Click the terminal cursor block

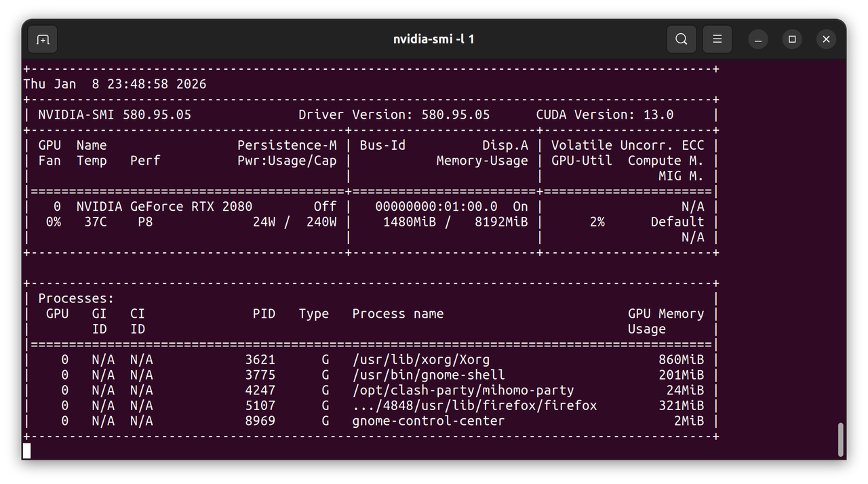tap(26, 451)
